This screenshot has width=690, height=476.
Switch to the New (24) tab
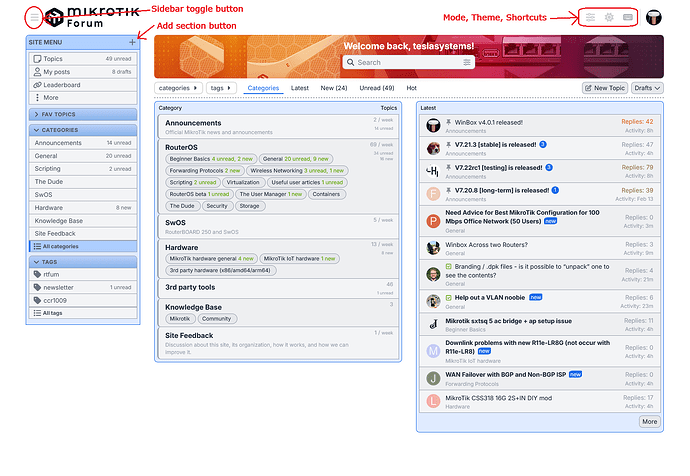pyautogui.click(x=334, y=88)
